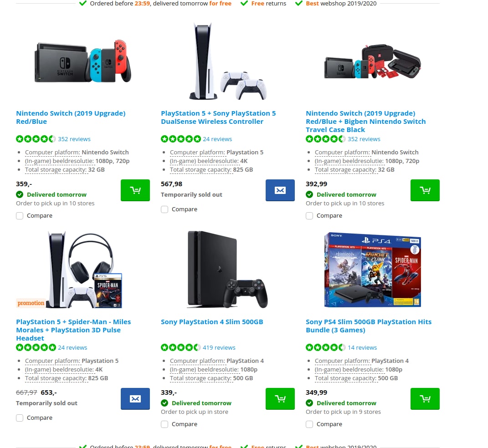Click email notify icon for PlayStation 5 DualSense bundle
488x448 pixels.
(280, 190)
